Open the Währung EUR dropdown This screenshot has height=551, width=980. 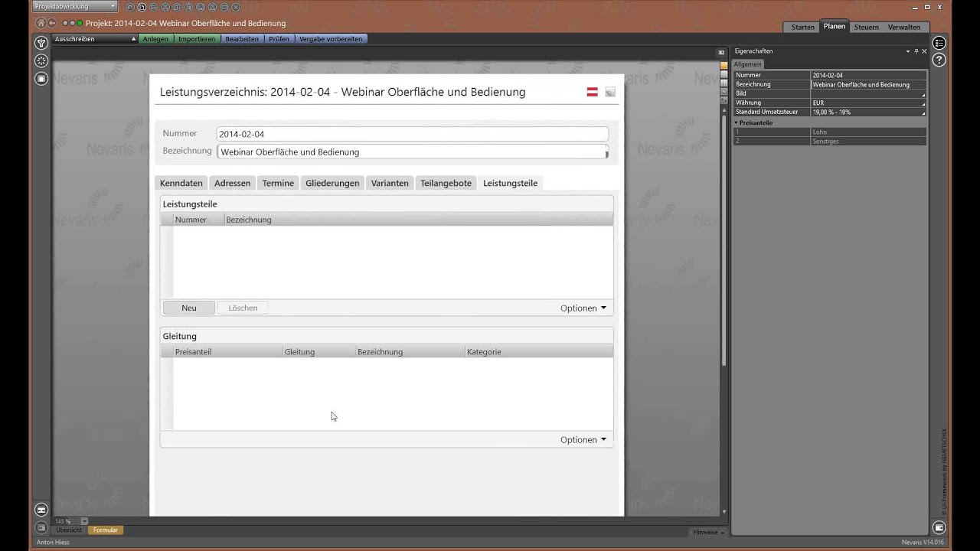pos(923,103)
